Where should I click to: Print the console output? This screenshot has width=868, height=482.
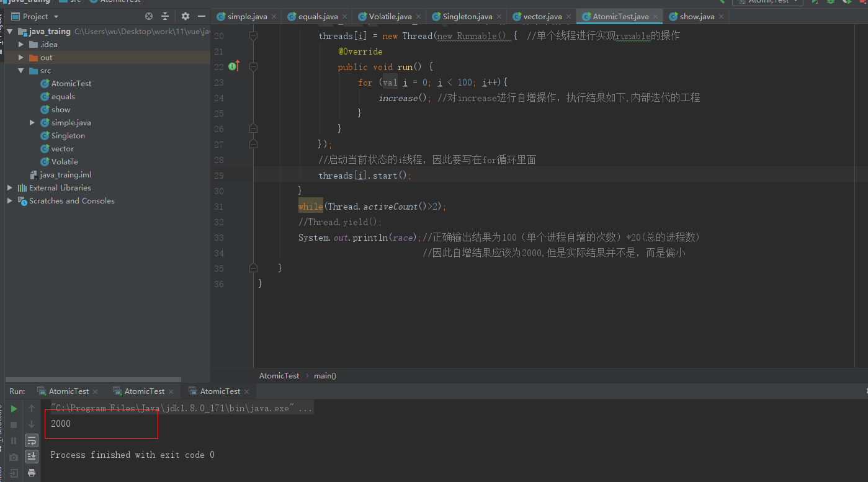[31, 473]
